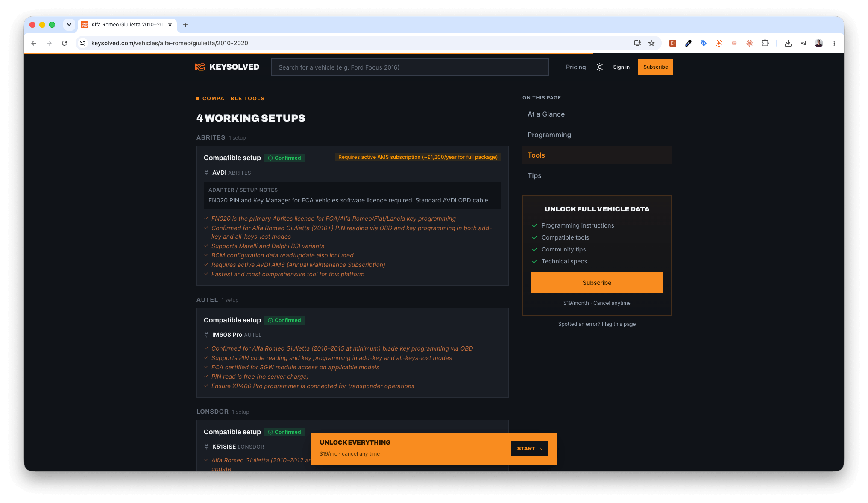Click the eyedropper extension icon
Viewport: 868px width, 503px height.
point(688,43)
